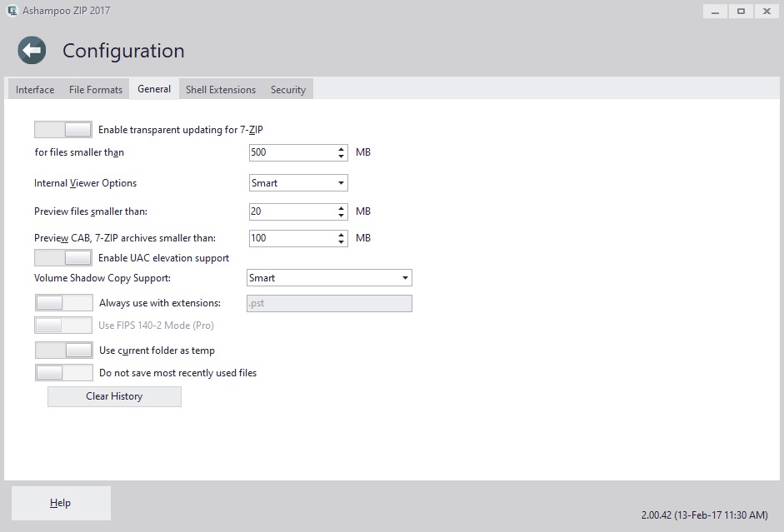Open the File Formats tab
Screen dimensions: 784x532
coord(96,90)
